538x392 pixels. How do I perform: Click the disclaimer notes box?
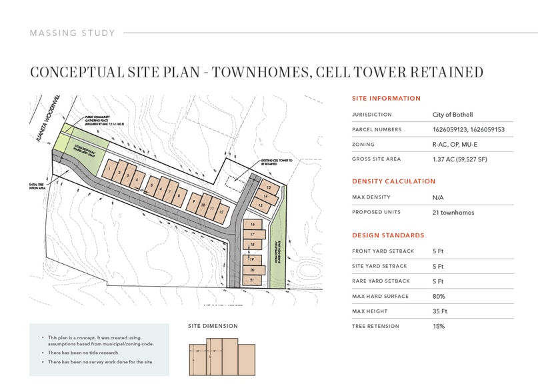(99, 349)
